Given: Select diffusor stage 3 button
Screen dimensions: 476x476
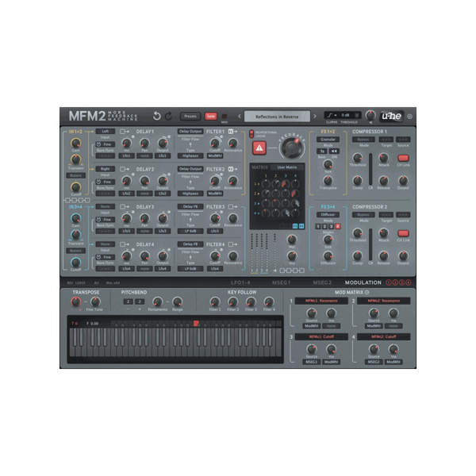Looking at the screenshot, I should coord(331,226).
